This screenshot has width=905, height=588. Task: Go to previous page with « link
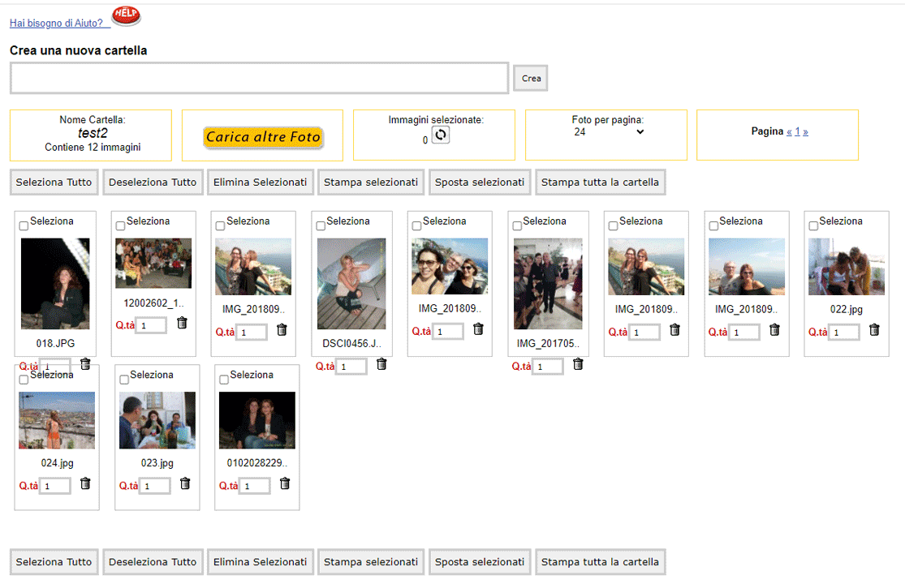pyautogui.click(x=789, y=132)
